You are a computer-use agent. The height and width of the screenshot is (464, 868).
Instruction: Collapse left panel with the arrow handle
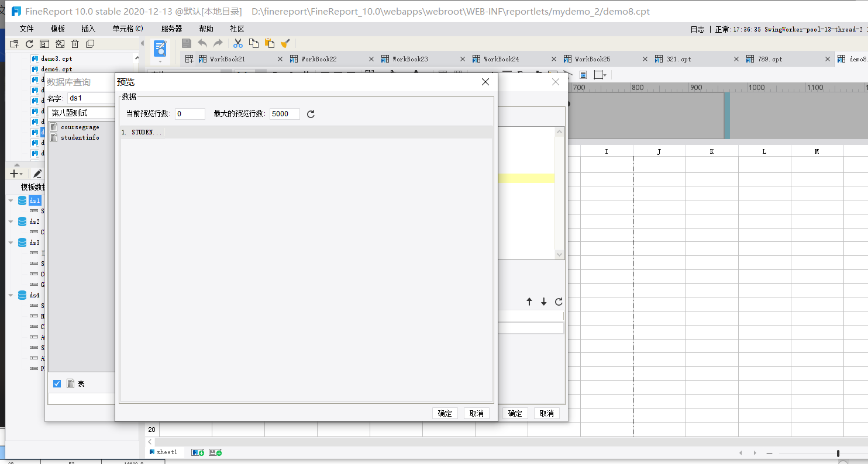142,43
